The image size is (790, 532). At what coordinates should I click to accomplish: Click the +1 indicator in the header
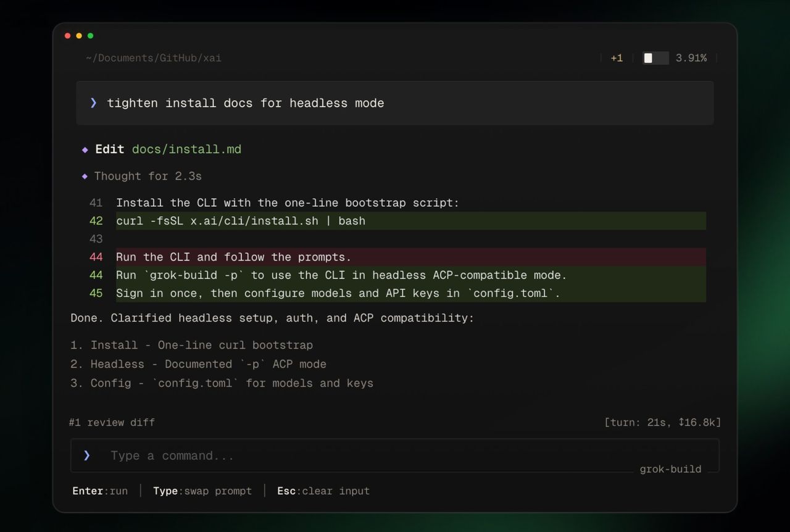click(617, 58)
